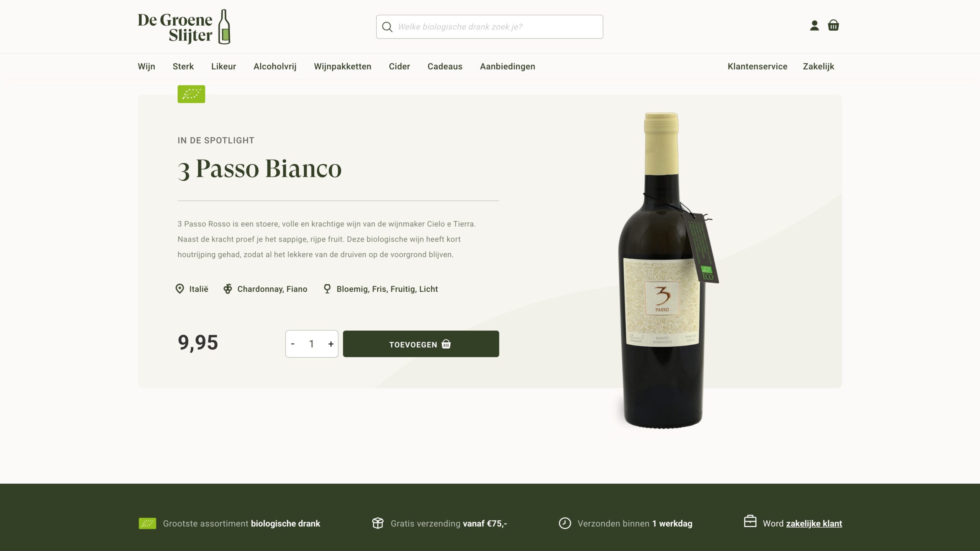Click the package box icon for free shipping
The image size is (980, 551).
[377, 523]
